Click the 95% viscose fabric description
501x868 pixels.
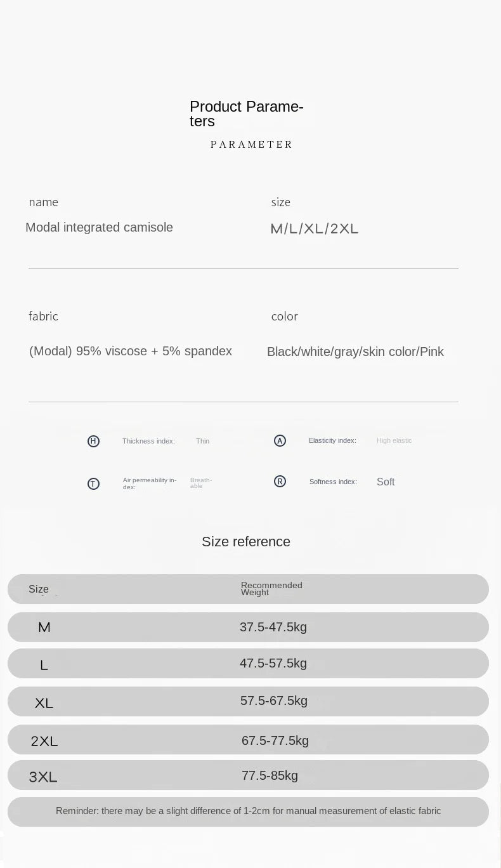(x=131, y=351)
